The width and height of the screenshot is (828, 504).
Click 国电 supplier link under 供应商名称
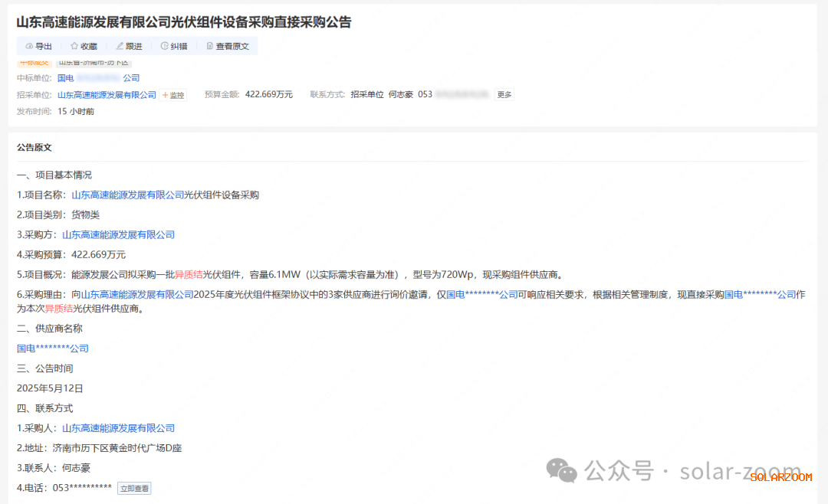point(53,349)
